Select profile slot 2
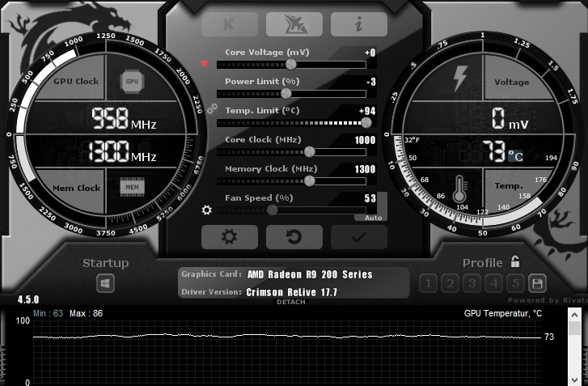 (x=451, y=283)
